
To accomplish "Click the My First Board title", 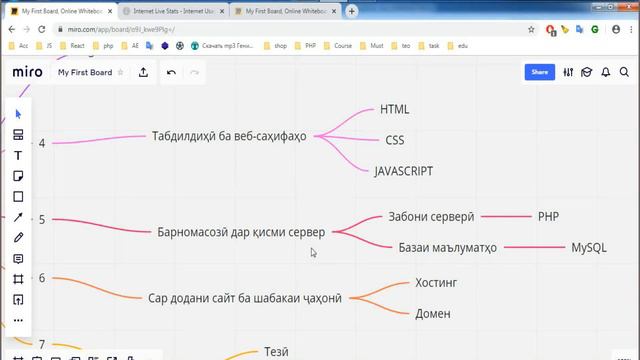I will click(x=85, y=72).
